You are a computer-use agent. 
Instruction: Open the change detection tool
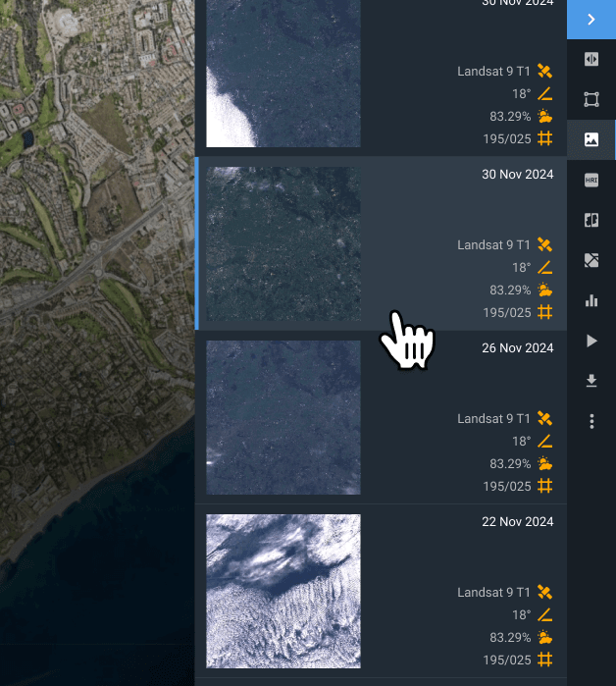tap(591, 260)
